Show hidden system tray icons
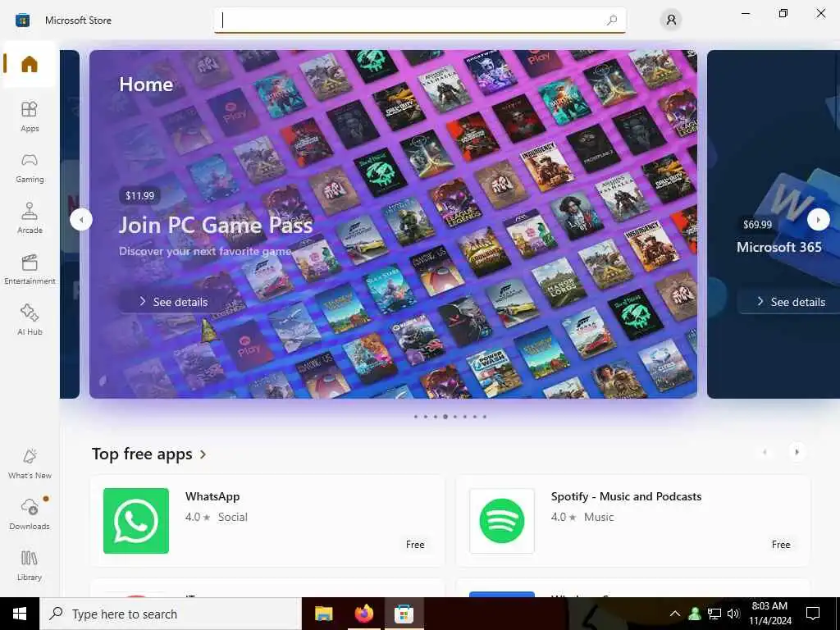 pos(675,614)
